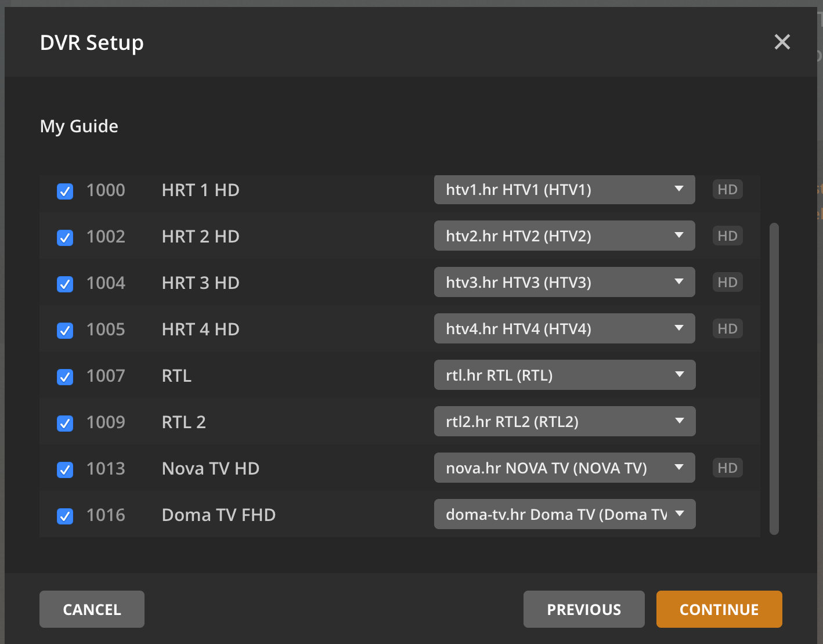Click the HD badge for HRT 2 HD
This screenshot has height=644, width=823.
(x=727, y=236)
